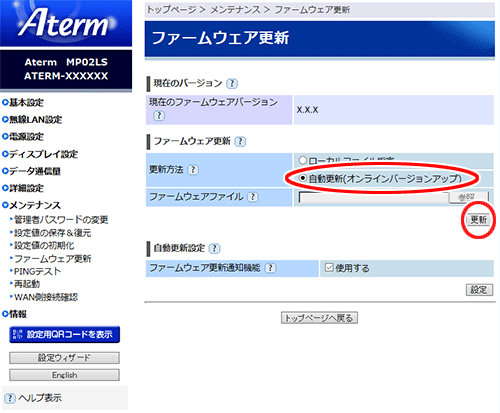This screenshot has width=500, height=413.
Task: Click the ATERM-XXXXXX device name text
Action: point(66,76)
